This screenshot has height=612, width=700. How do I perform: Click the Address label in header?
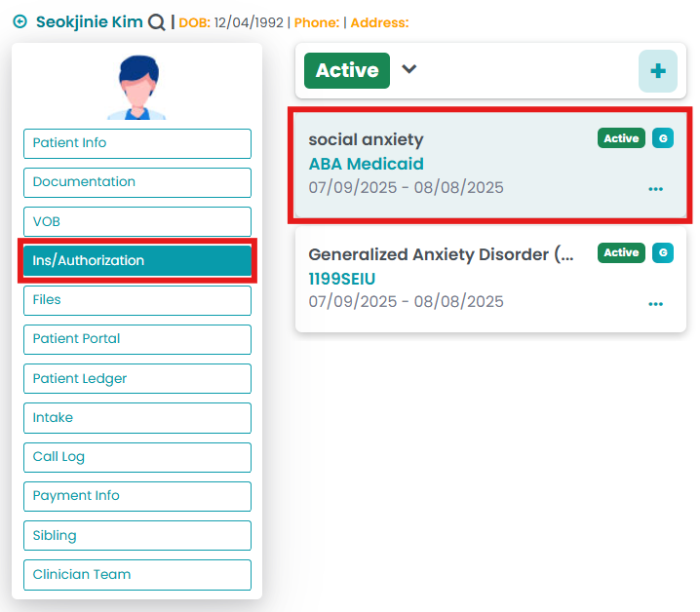coord(380,22)
